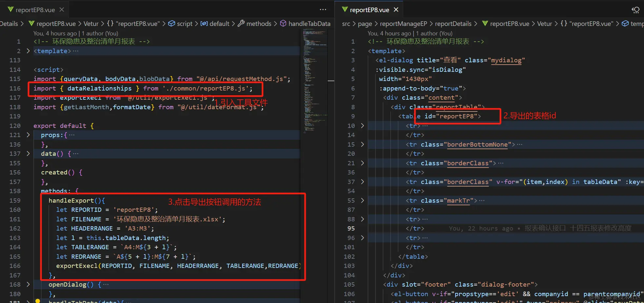Open the braces "reportEP8.vue" breadcrumb in right editor
The height and width of the screenshot is (303, 644).
pyautogui.click(x=587, y=24)
